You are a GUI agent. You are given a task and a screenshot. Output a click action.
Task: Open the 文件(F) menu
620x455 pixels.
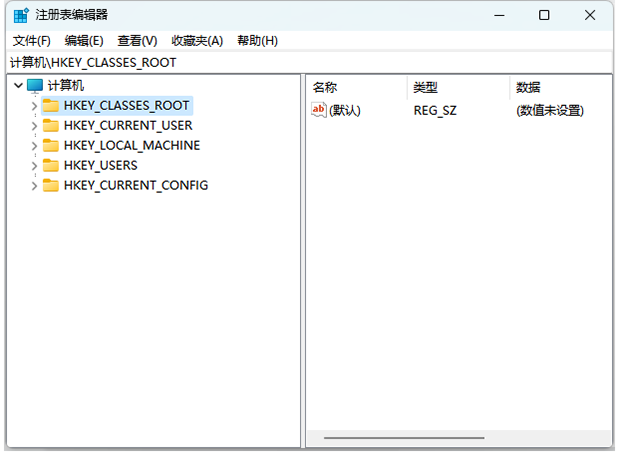31,41
